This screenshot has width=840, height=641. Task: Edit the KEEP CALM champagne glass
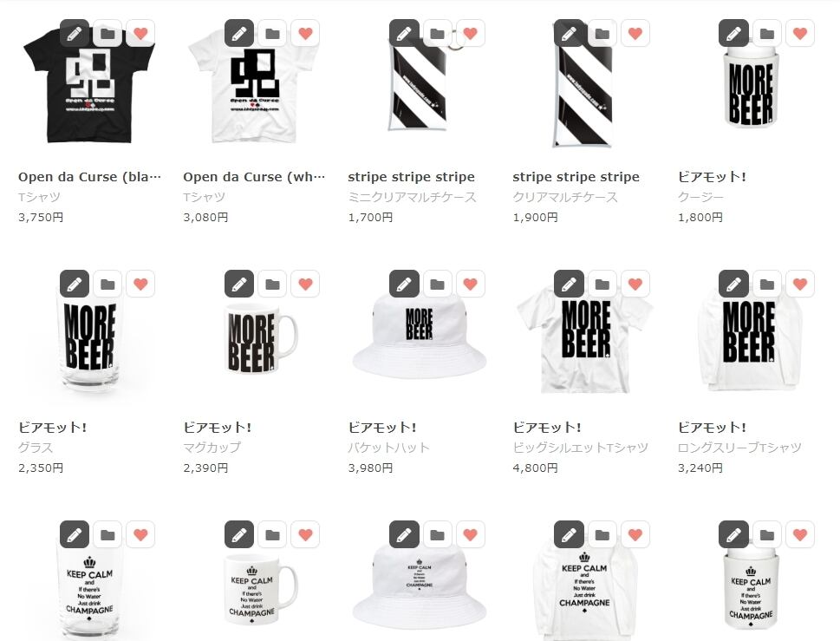pos(75,534)
